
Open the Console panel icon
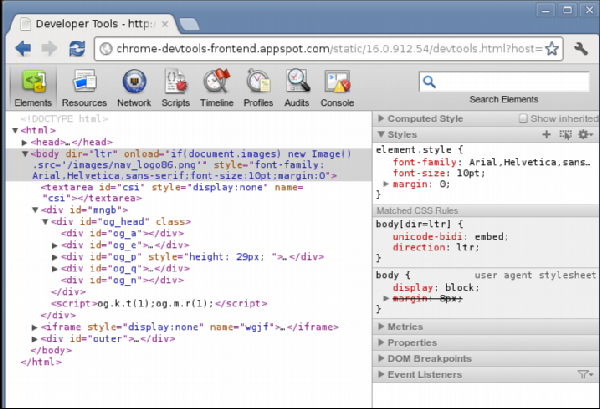(337, 88)
